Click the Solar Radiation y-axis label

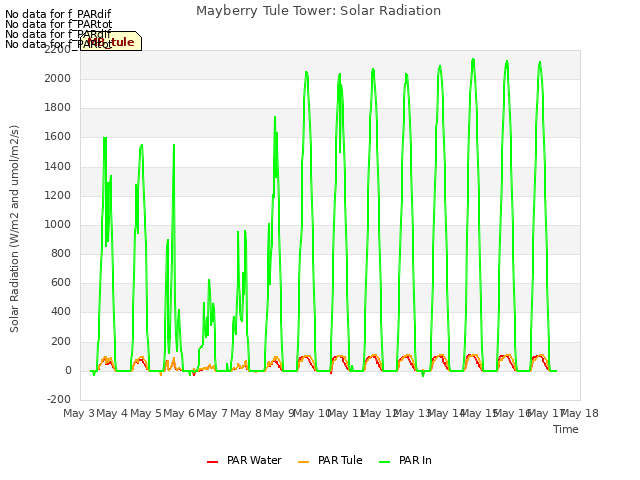click(14, 229)
